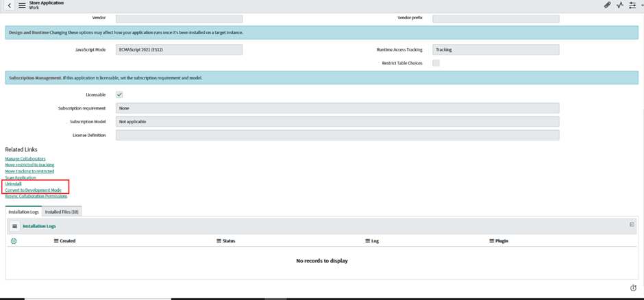Open the Store Application form context menu
This screenshot has width=644, height=300.
[x=22, y=5]
